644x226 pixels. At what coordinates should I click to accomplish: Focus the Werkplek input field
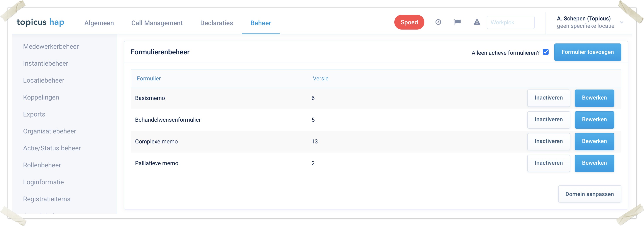(510, 22)
